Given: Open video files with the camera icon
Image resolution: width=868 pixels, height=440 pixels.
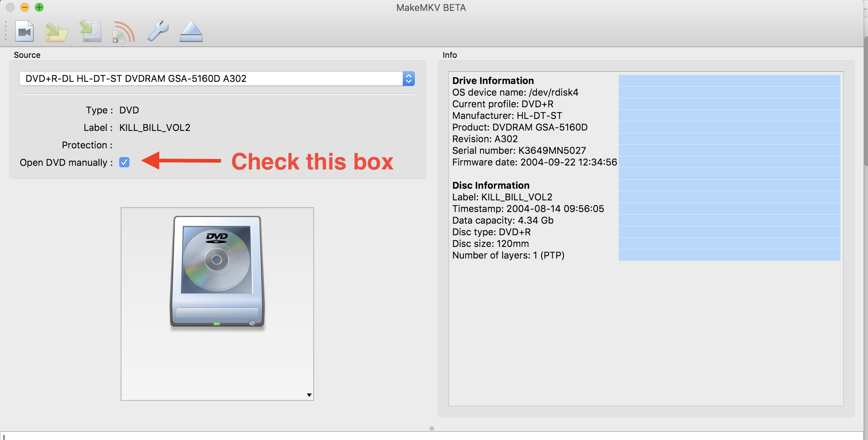Looking at the screenshot, I should 24,31.
